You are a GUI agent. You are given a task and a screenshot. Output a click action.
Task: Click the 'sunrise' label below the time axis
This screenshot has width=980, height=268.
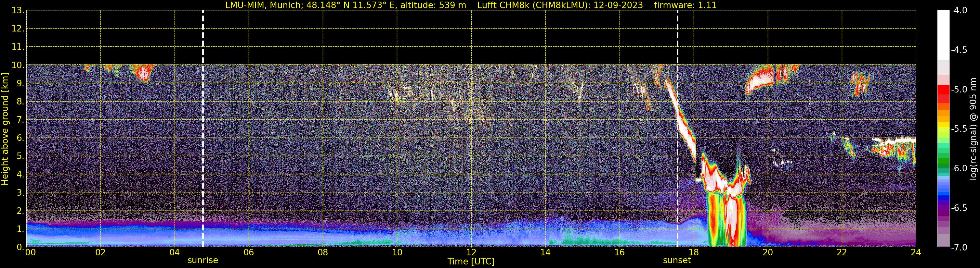(203, 261)
